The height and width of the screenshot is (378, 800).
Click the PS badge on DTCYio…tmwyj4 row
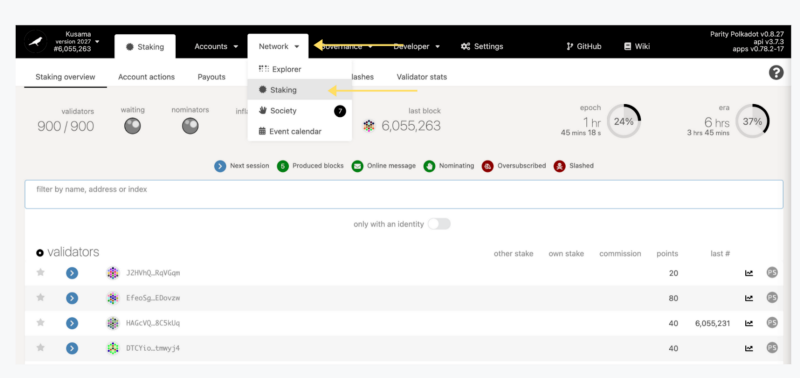click(x=772, y=348)
